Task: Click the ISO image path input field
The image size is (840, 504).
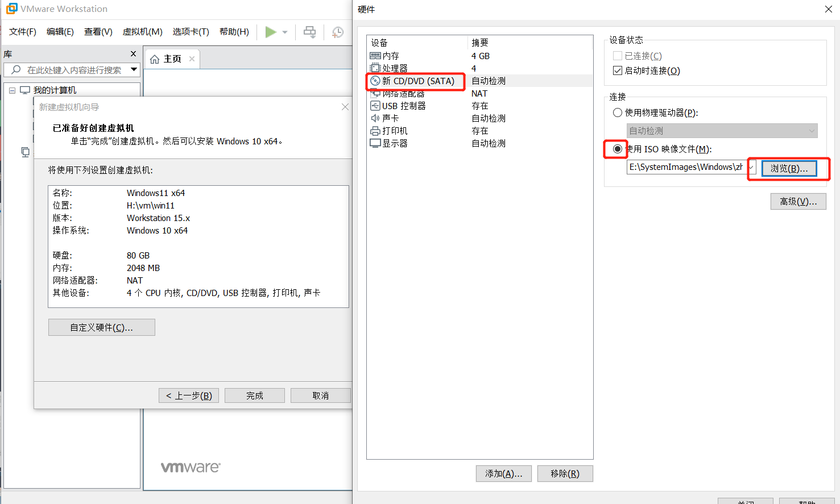Action: click(x=686, y=167)
